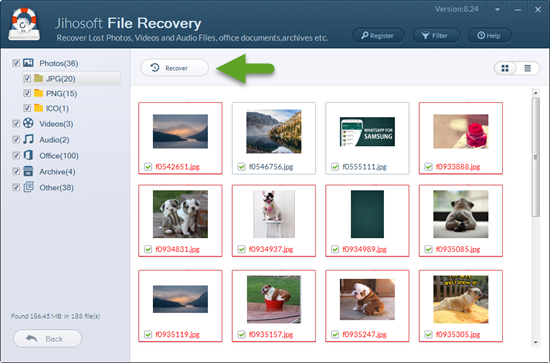The width and height of the screenshot is (550, 363).
Task: Click the Office documents icon
Action: point(28,155)
